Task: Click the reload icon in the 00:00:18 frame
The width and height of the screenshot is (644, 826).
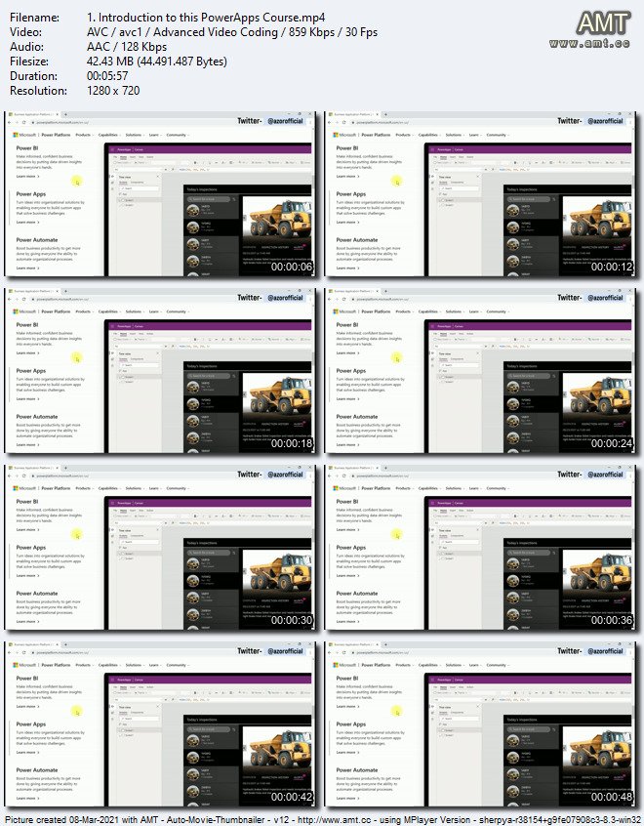Action: point(24,299)
